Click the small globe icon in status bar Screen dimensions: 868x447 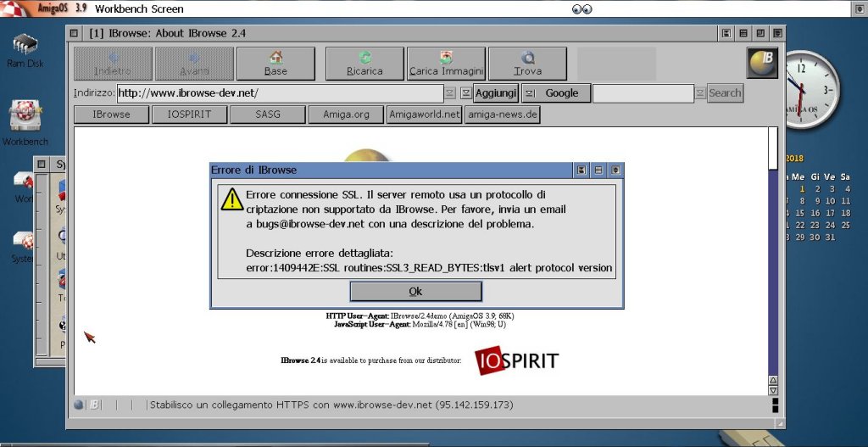click(x=79, y=405)
